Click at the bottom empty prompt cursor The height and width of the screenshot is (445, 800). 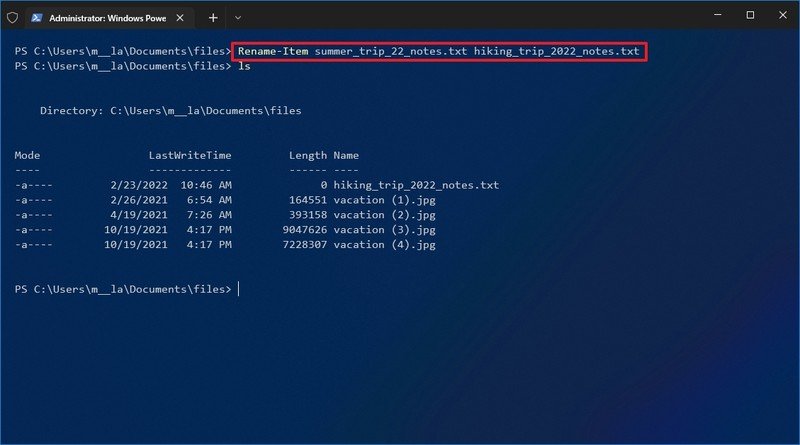(238, 289)
